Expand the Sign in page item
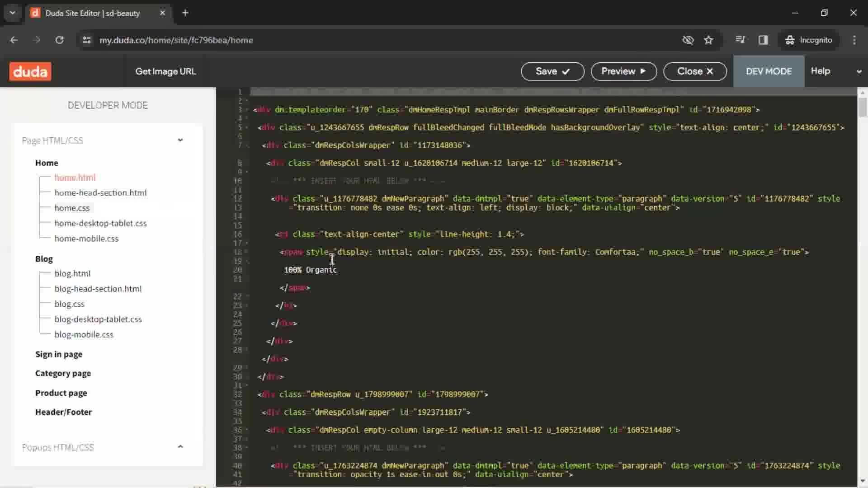Screen dimensions: 868x488 [59, 354]
